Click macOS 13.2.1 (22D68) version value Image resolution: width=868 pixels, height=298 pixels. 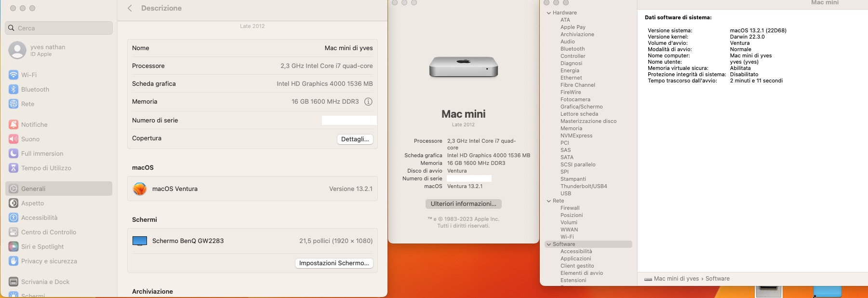758,30
